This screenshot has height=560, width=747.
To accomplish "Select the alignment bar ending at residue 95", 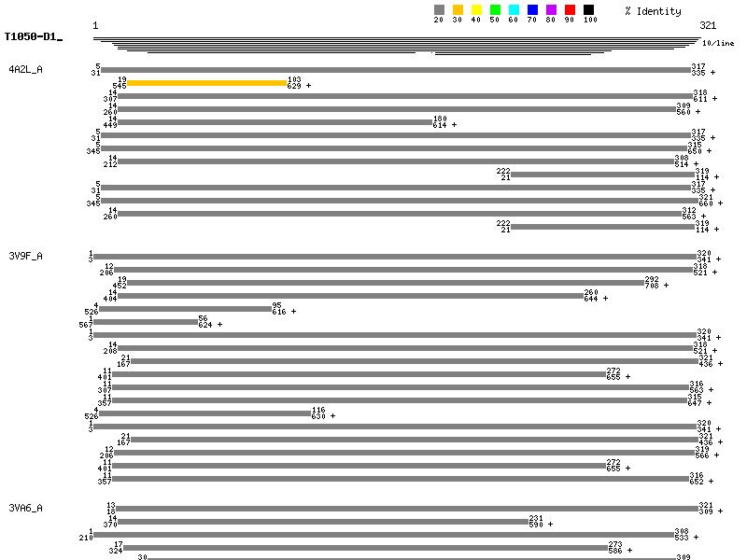I will [184, 309].
